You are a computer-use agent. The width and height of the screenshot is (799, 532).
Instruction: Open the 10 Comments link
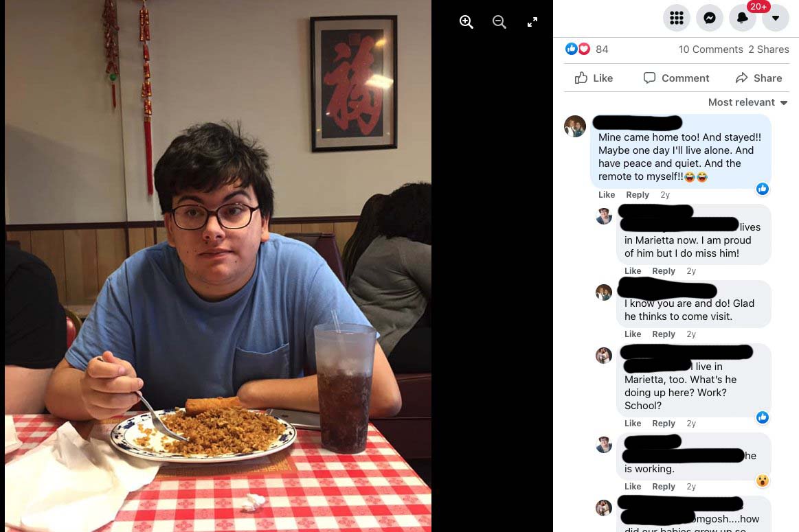pos(710,49)
